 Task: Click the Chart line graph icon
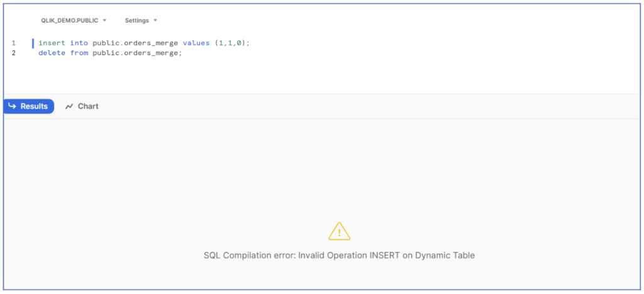click(69, 106)
